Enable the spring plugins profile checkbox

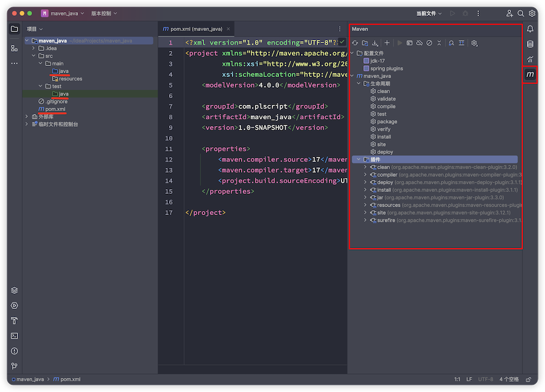[366, 68]
